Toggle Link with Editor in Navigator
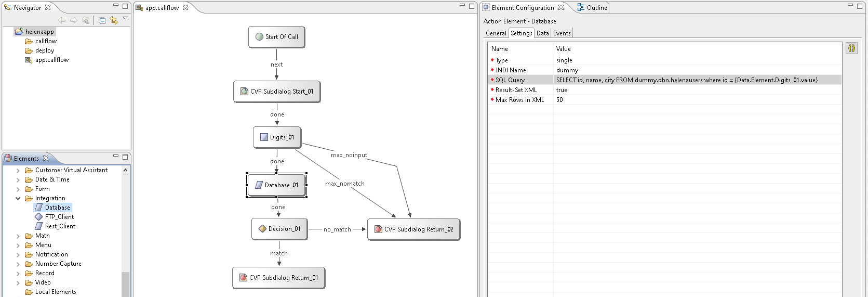The image size is (868, 297). pyautogui.click(x=114, y=20)
